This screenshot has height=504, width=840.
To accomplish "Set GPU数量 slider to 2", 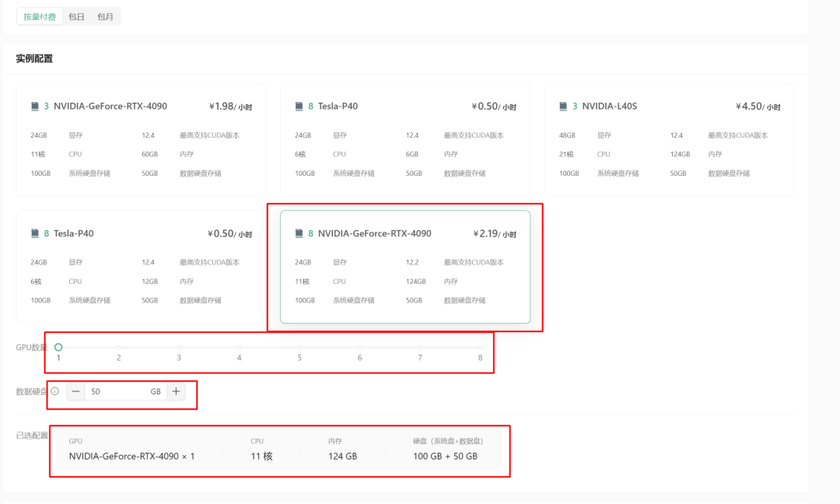I will coord(119,347).
